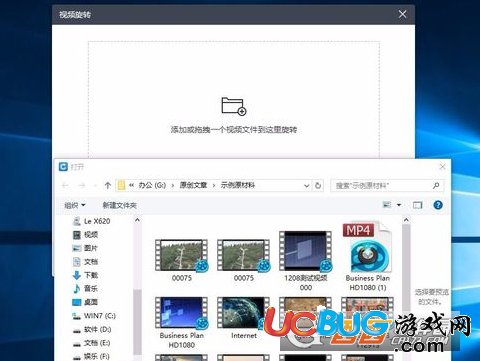Select 娱乐 (F:) drive

coord(91,356)
